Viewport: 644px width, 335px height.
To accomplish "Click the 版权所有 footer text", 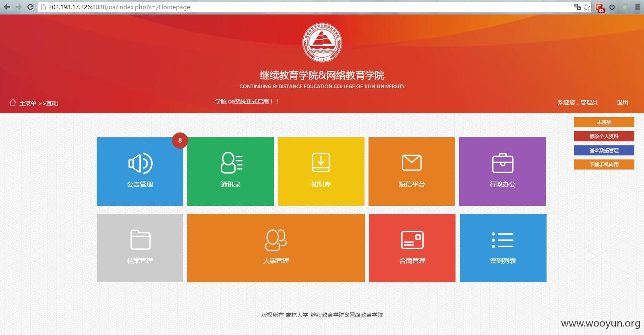I will pos(322,315).
